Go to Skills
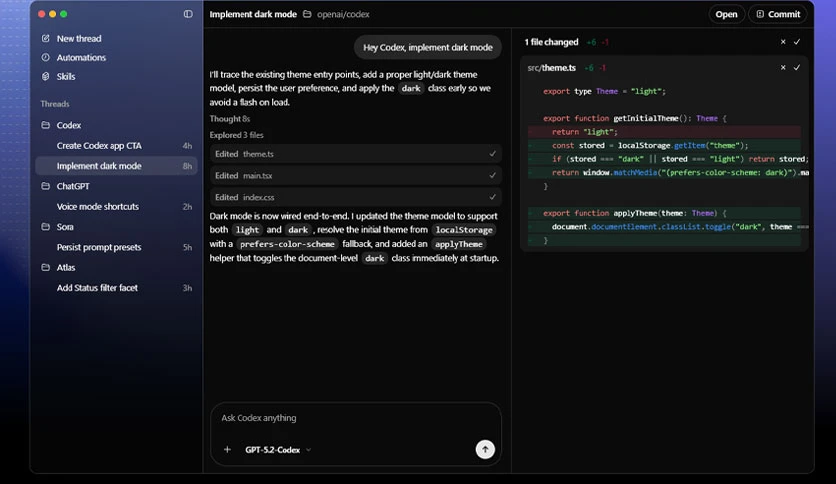The width and height of the screenshot is (836, 484). click(x=66, y=76)
